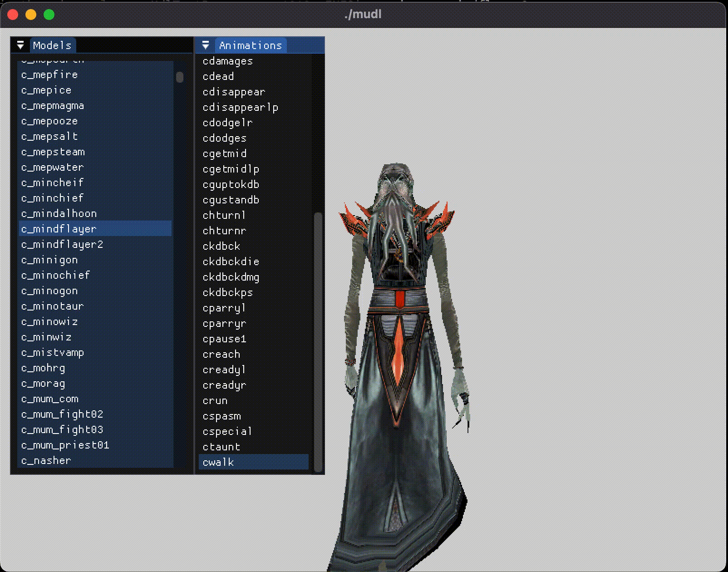Click the Models panel title
Viewport: 728px width, 572px height.
click(52, 45)
